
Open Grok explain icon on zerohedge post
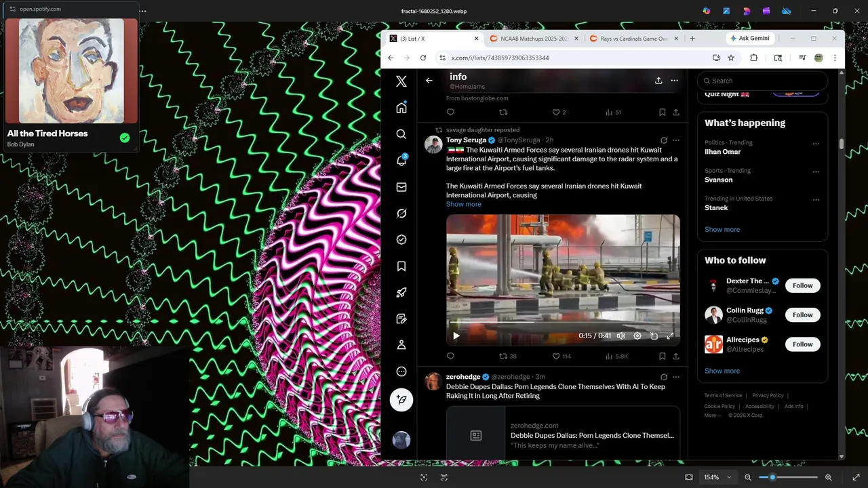coord(664,377)
